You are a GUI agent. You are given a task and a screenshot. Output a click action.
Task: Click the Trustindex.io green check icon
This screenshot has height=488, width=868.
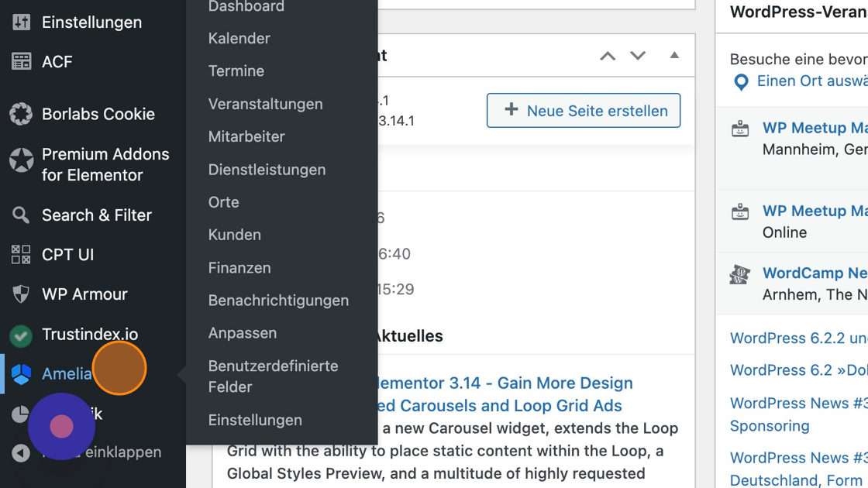(21, 336)
